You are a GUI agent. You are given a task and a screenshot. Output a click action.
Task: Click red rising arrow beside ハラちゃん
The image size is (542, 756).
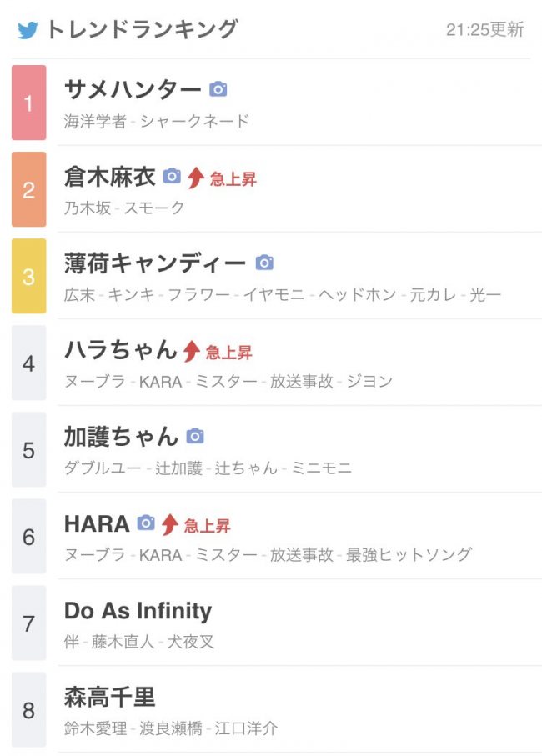pos(192,351)
